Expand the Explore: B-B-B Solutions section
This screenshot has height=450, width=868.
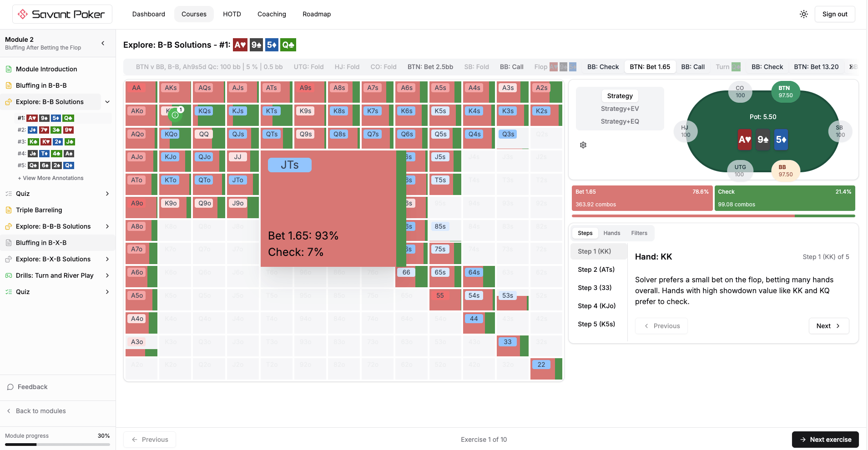(107, 226)
